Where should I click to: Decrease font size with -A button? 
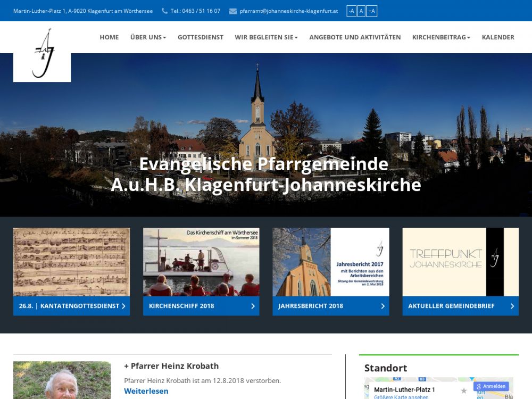click(x=351, y=11)
